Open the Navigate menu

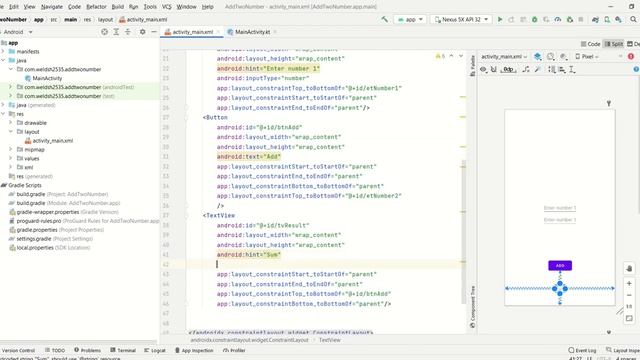click(x=52, y=7)
